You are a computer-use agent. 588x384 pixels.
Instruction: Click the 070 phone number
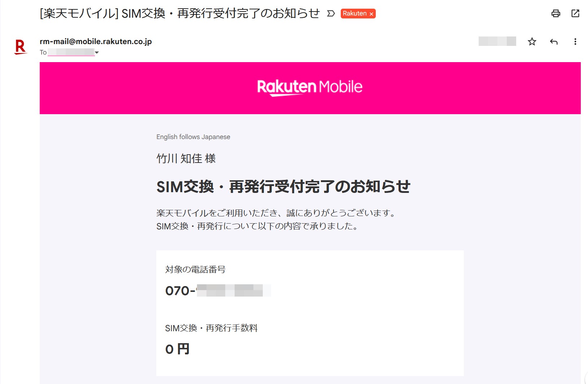coord(218,290)
